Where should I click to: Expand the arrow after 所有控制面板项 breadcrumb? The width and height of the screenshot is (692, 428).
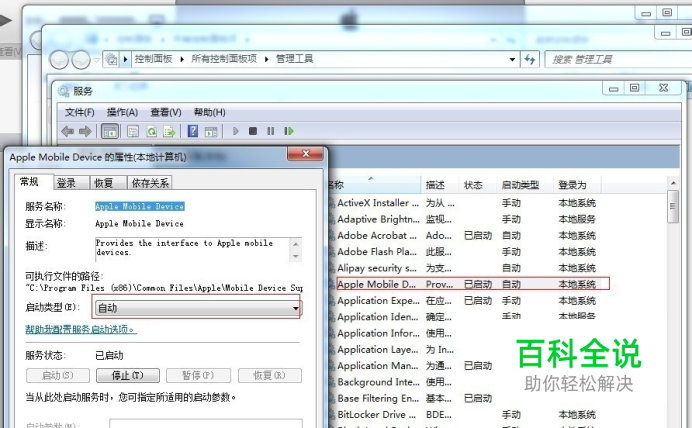click(x=267, y=59)
